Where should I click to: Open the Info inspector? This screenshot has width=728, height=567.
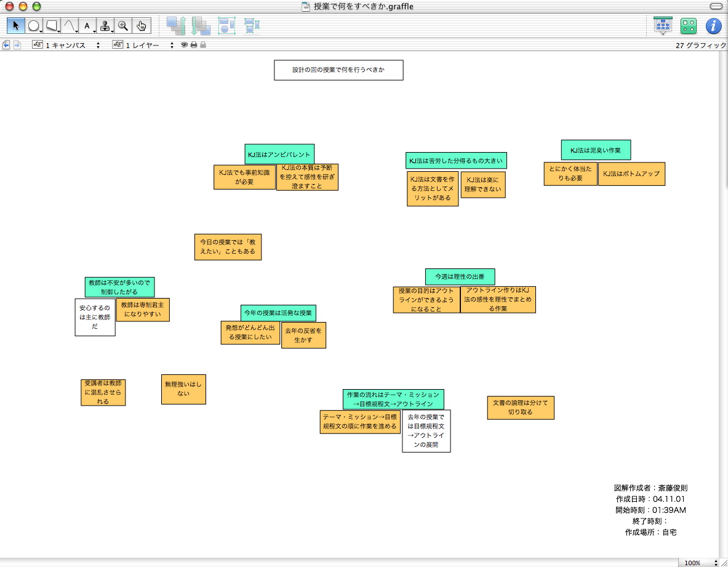[x=713, y=26]
